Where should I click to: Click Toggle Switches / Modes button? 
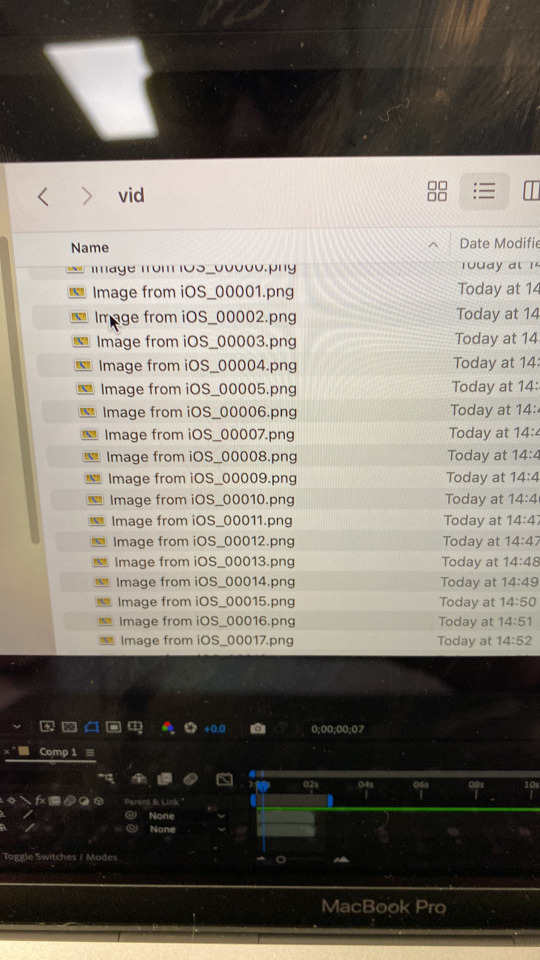(59, 857)
